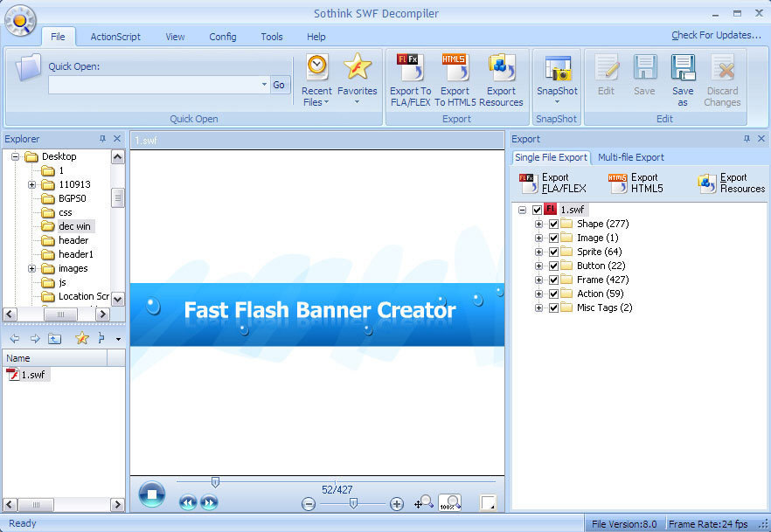Click Export Resources ribbon icon
771x532 pixels.
pyautogui.click(x=501, y=80)
